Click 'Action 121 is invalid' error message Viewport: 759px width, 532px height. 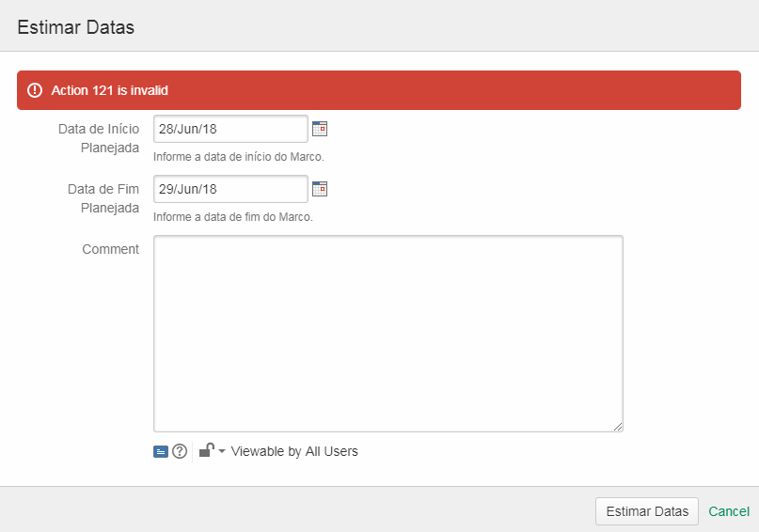pyautogui.click(x=109, y=90)
